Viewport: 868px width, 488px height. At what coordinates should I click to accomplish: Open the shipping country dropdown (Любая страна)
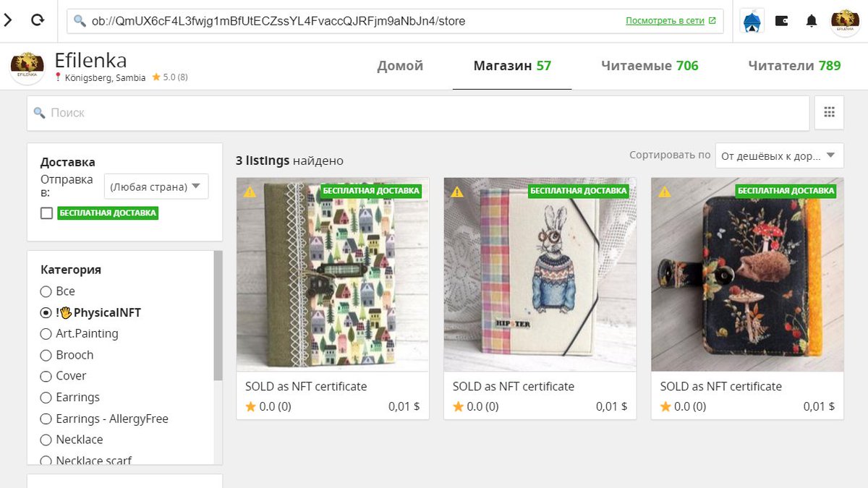click(x=156, y=187)
